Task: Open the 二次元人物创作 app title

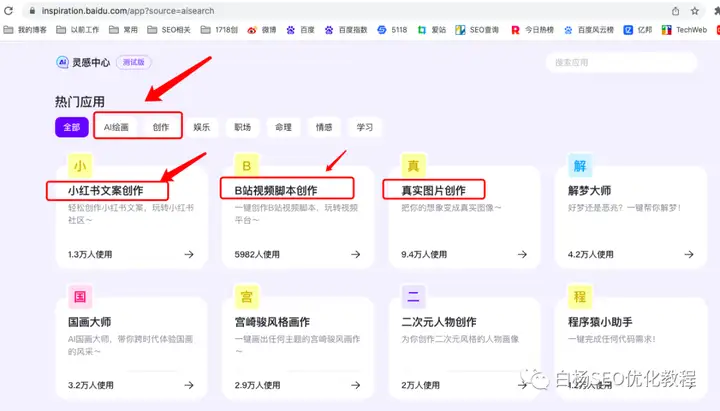Action: tap(439, 322)
